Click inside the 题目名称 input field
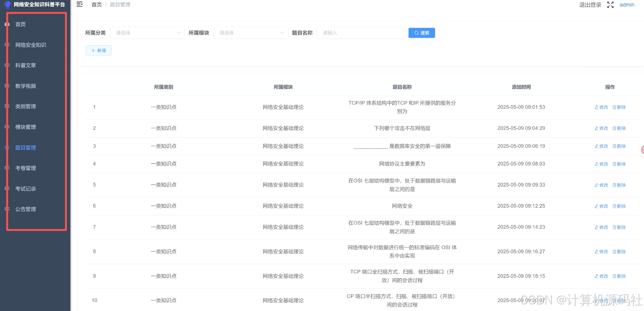 (x=360, y=33)
